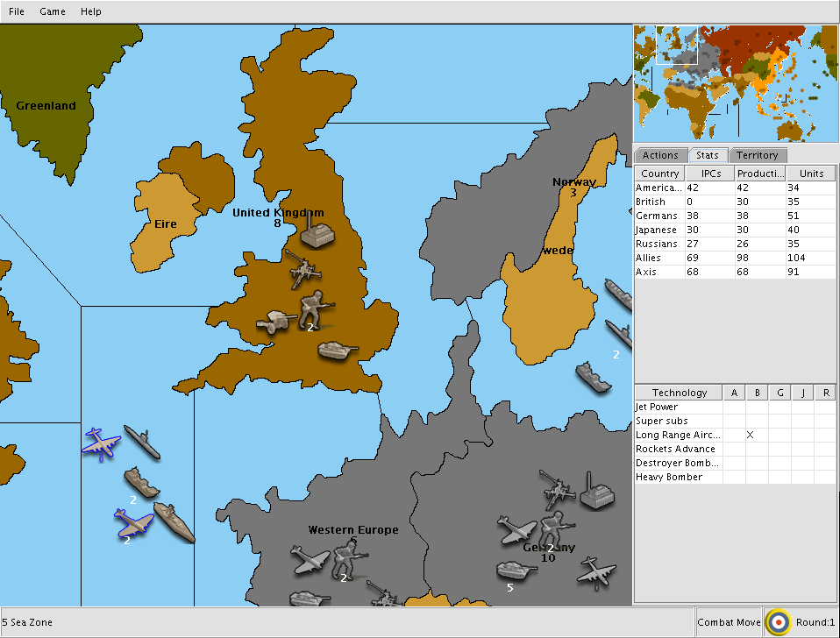840x638 pixels.
Task: Click the world minimap overview
Action: 736,83
